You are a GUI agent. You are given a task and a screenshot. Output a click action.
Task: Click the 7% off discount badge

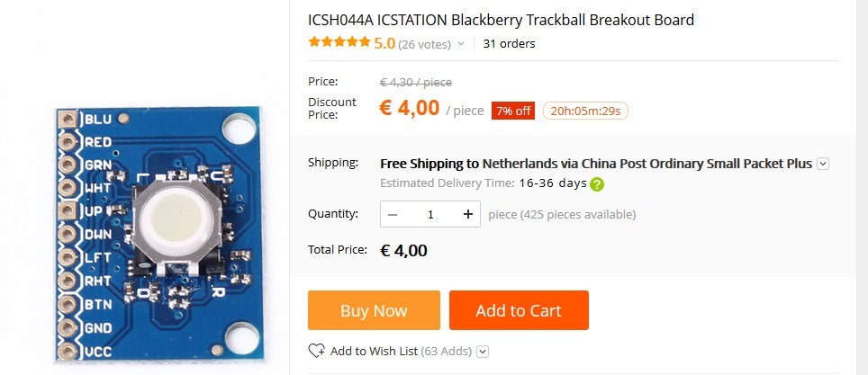[513, 111]
